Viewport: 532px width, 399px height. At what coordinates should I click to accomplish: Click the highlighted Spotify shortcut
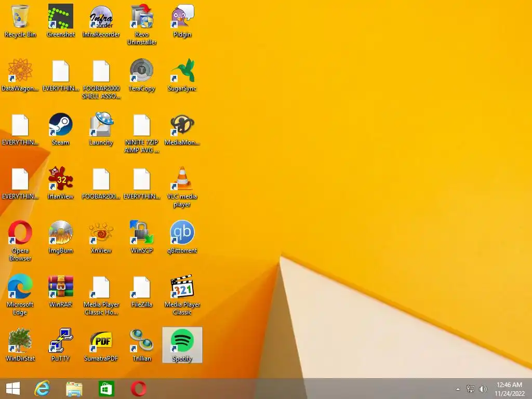point(182,345)
